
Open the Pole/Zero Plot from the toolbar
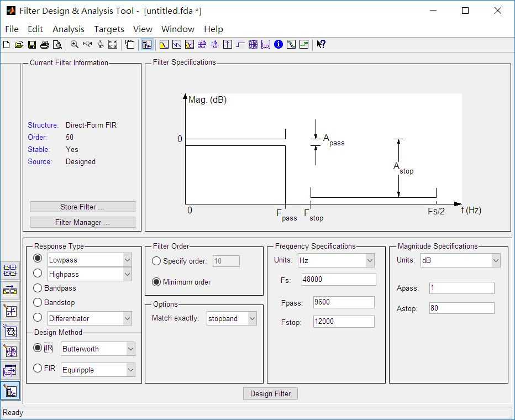pos(253,45)
